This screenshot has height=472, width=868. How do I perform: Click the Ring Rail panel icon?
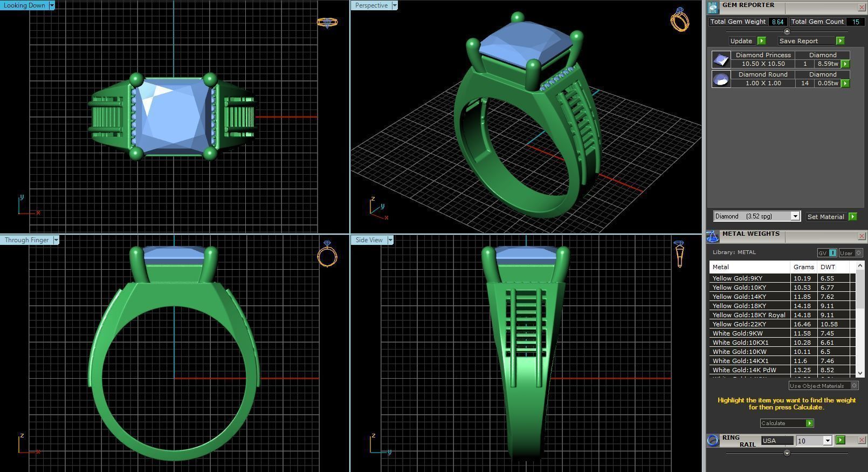tap(713, 441)
